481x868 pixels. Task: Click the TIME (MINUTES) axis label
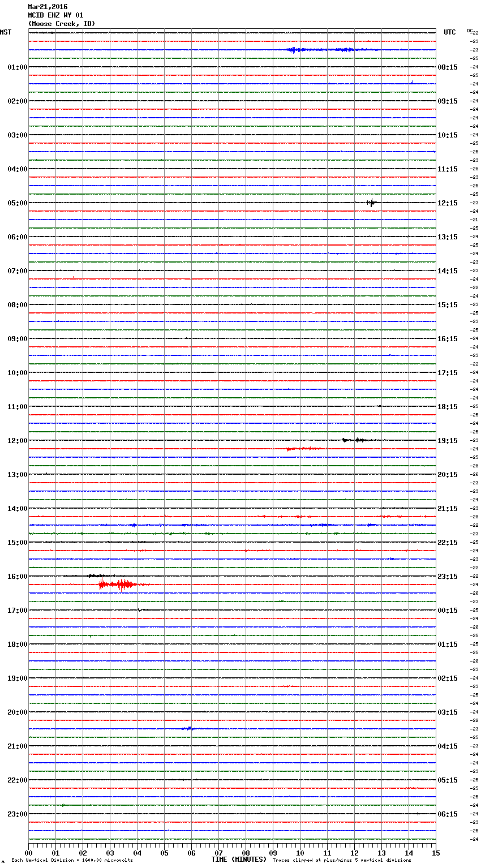(239, 860)
